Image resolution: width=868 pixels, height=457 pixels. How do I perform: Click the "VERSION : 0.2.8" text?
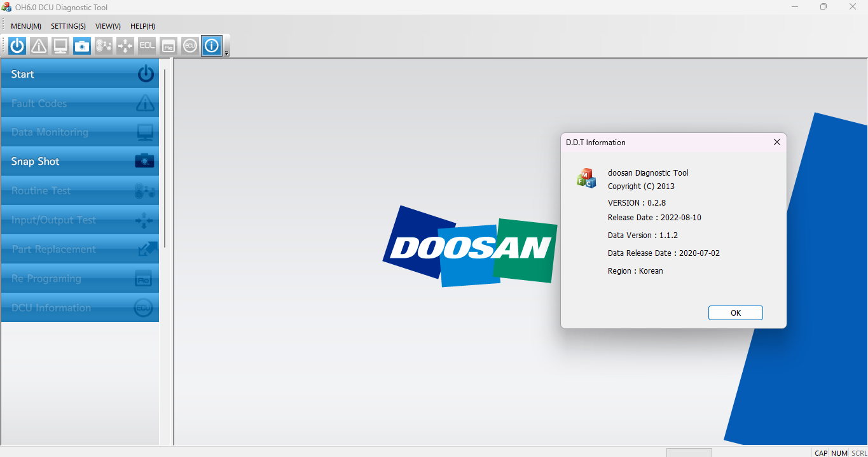(637, 202)
